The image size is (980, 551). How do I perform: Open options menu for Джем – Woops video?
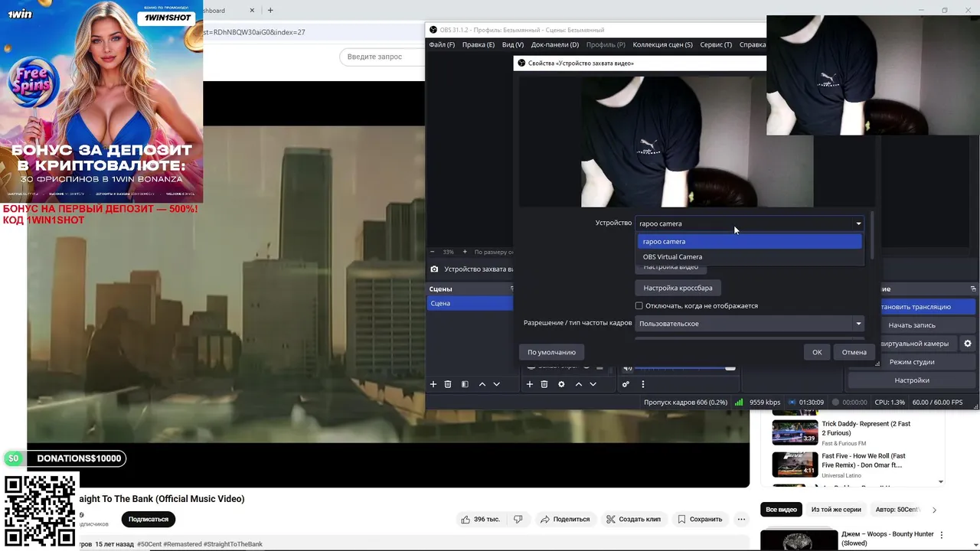click(x=942, y=535)
